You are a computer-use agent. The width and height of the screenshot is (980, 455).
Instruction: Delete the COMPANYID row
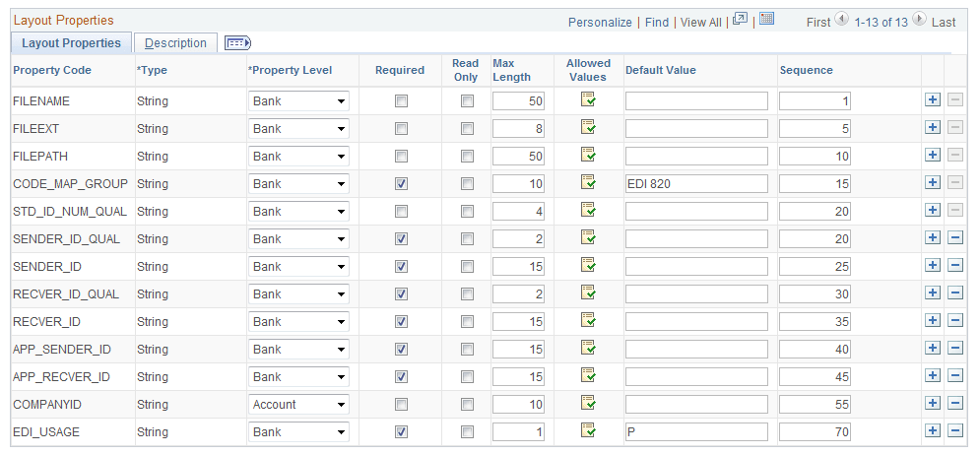pyautogui.click(x=954, y=404)
